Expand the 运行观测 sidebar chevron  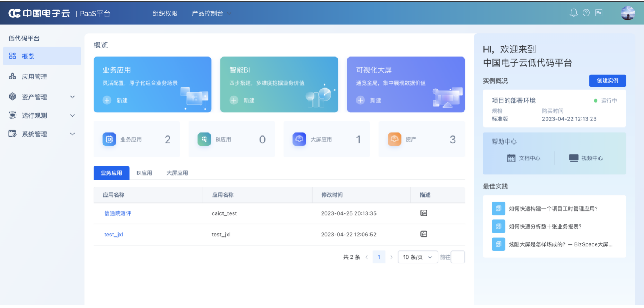72,115
